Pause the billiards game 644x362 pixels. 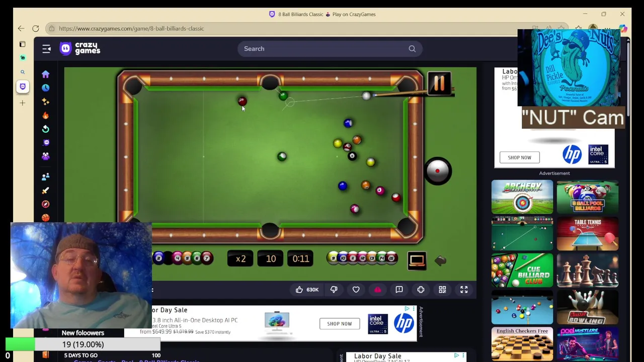pos(439,83)
